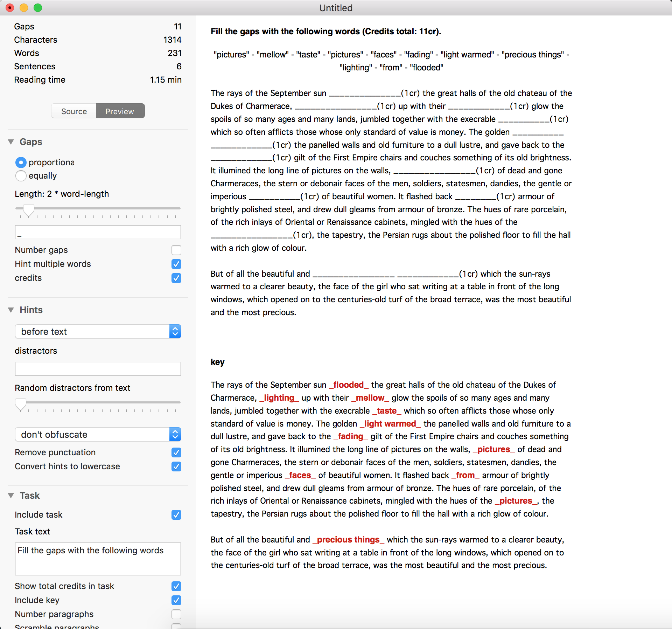Collapse the Gaps section triangle
672x629 pixels.
(x=11, y=142)
